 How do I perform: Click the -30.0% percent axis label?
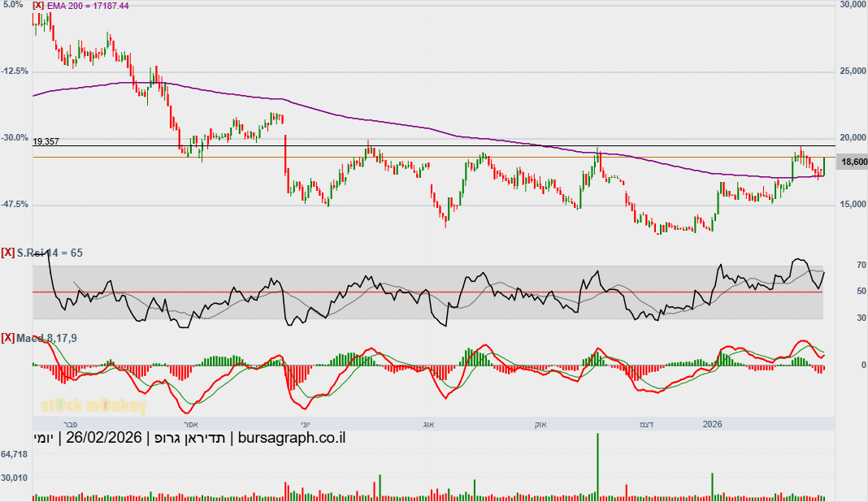[x=15, y=138]
